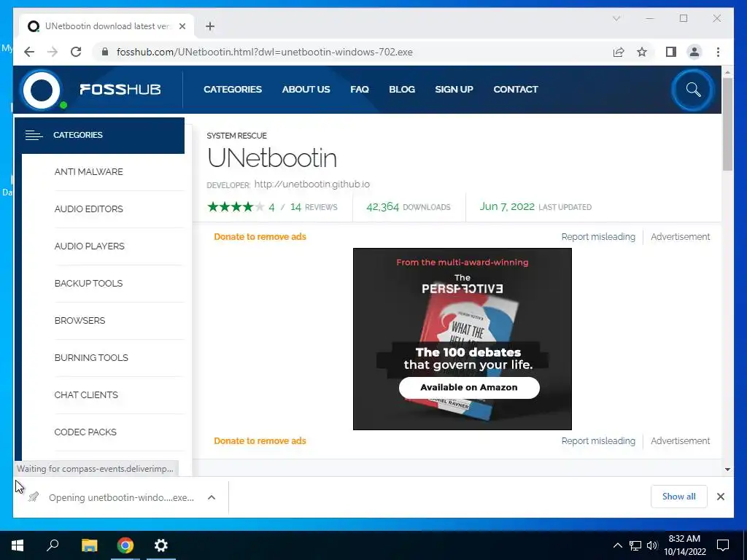Click top Report misleading link
This screenshot has height=560, width=747.
[598, 237]
